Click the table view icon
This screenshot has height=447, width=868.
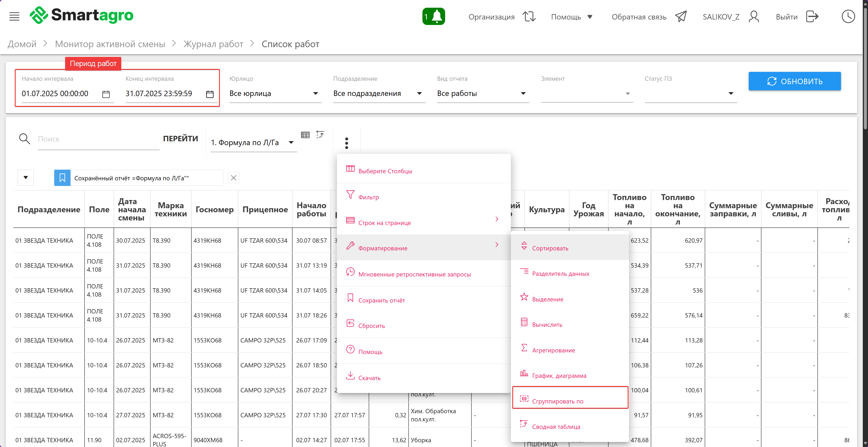[x=305, y=135]
